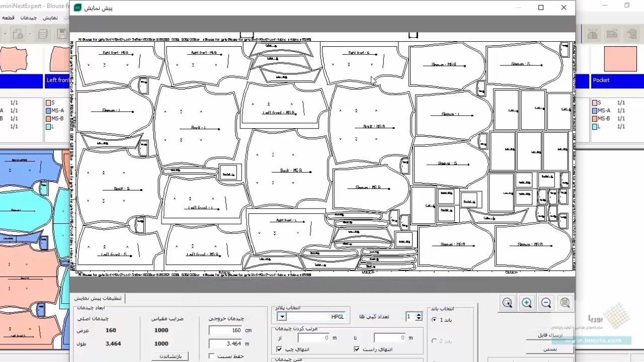Click the zoom in magnifier icon

click(527, 303)
